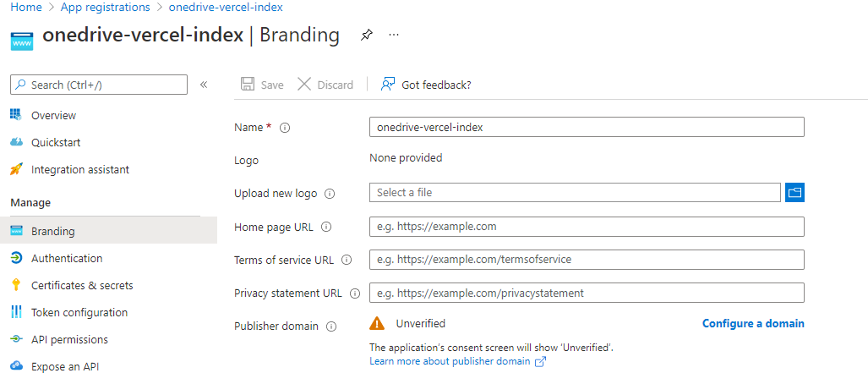Click the Branding www icon in sidebar
Viewport: 868px width, 373px height.
click(16, 231)
